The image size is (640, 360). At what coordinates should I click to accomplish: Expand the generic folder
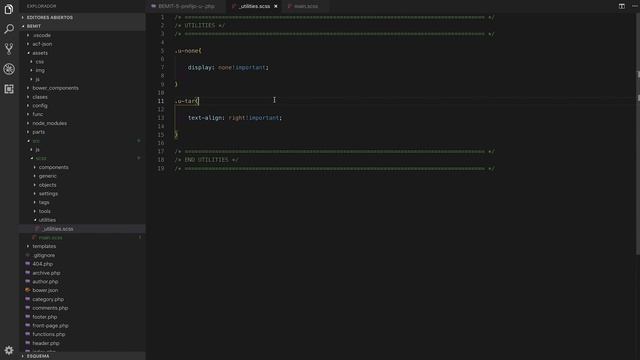[x=47, y=176]
